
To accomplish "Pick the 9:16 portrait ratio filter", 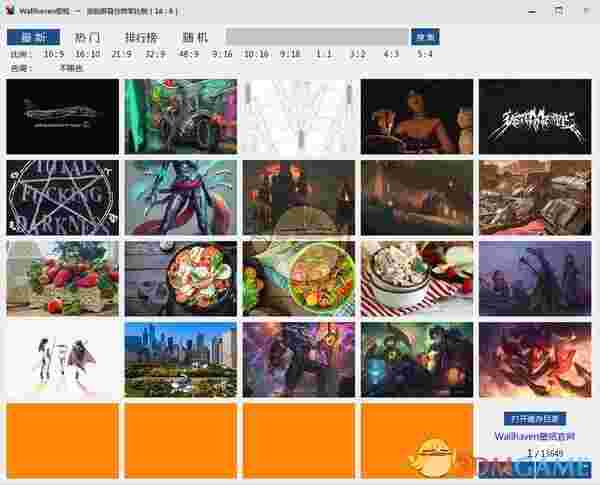I will pyautogui.click(x=222, y=54).
